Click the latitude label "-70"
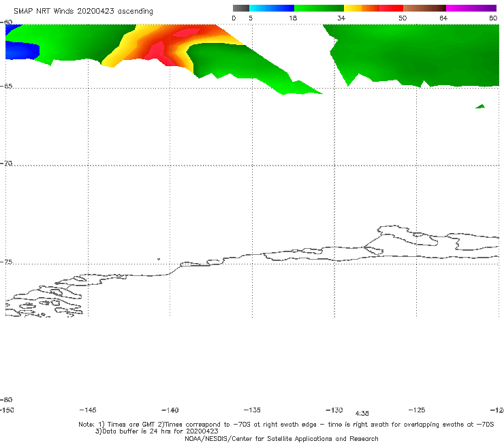Screen dimensions: 504x443 [x=6, y=164]
